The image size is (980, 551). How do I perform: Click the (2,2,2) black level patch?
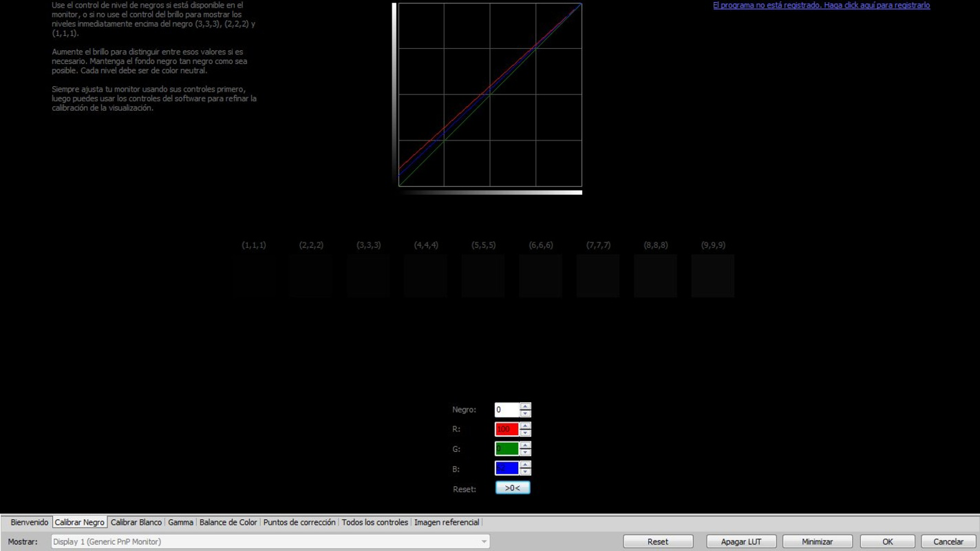pos(310,275)
